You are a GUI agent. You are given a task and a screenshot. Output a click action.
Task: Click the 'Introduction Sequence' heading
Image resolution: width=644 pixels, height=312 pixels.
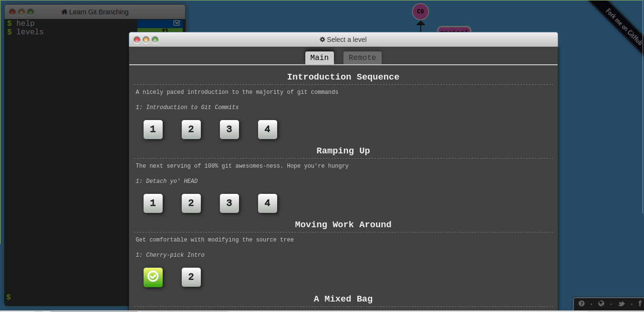343,77
